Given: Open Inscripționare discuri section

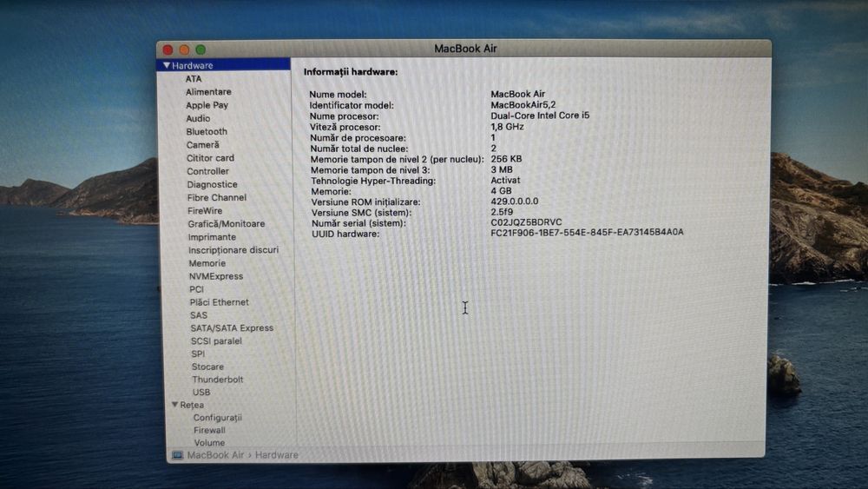Looking at the screenshot, I should [233, 250].
